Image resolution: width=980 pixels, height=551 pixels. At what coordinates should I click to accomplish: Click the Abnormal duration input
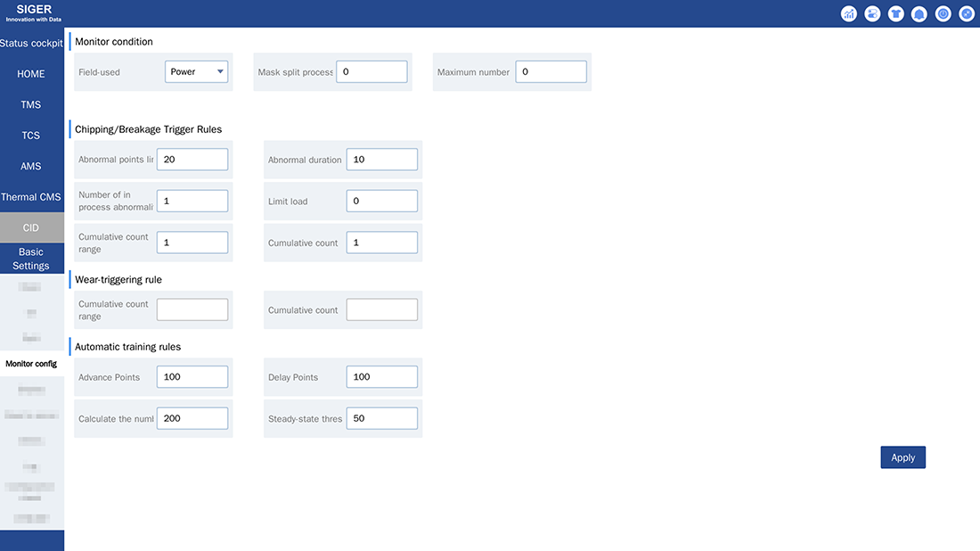(x=382, y=160)
